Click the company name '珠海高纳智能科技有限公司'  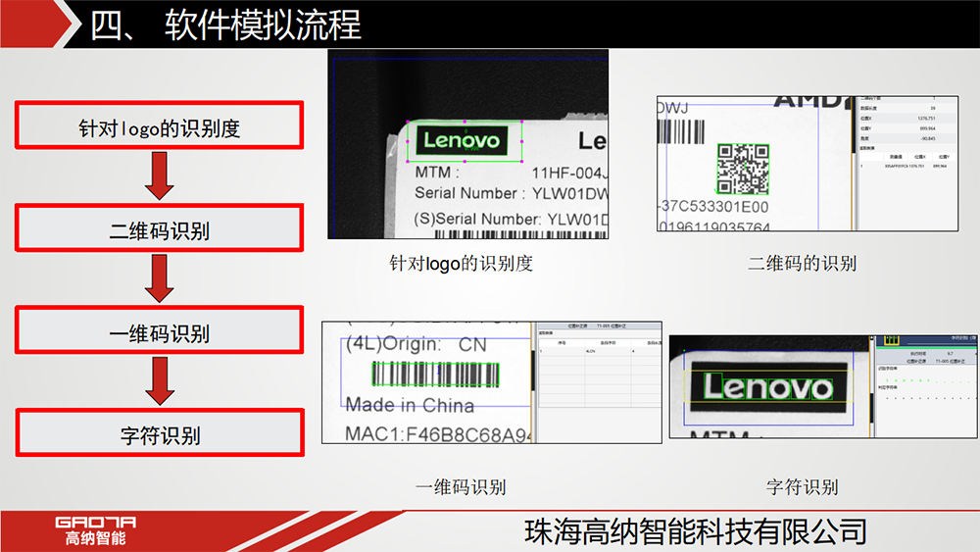696,532
